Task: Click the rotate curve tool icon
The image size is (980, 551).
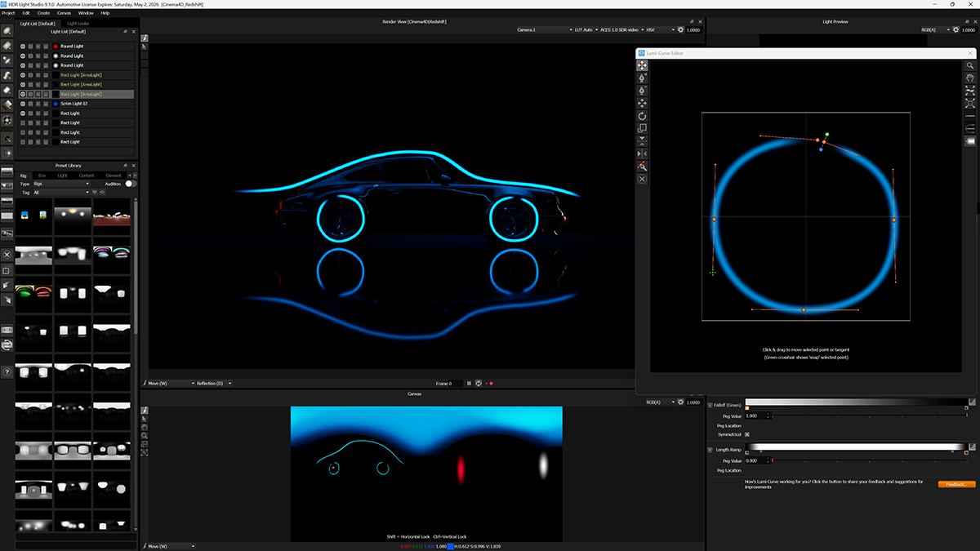Action: (642, 116)
